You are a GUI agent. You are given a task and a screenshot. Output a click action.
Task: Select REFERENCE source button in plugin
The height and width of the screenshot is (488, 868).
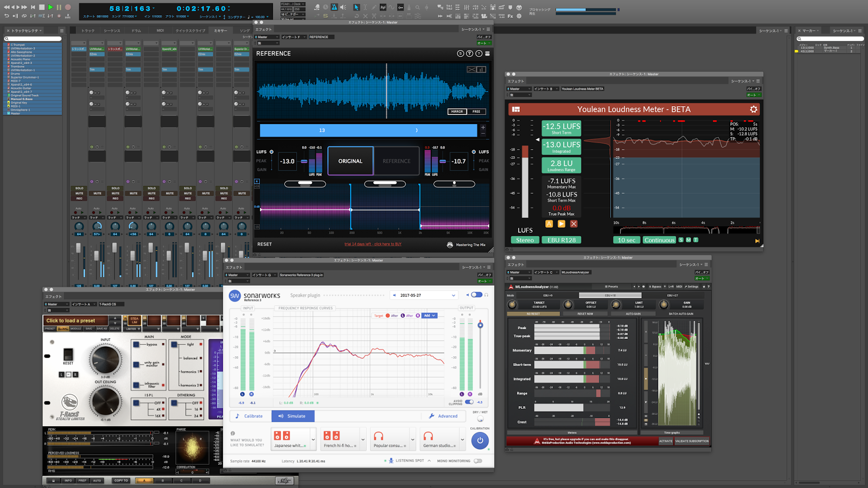click(397, 161)
